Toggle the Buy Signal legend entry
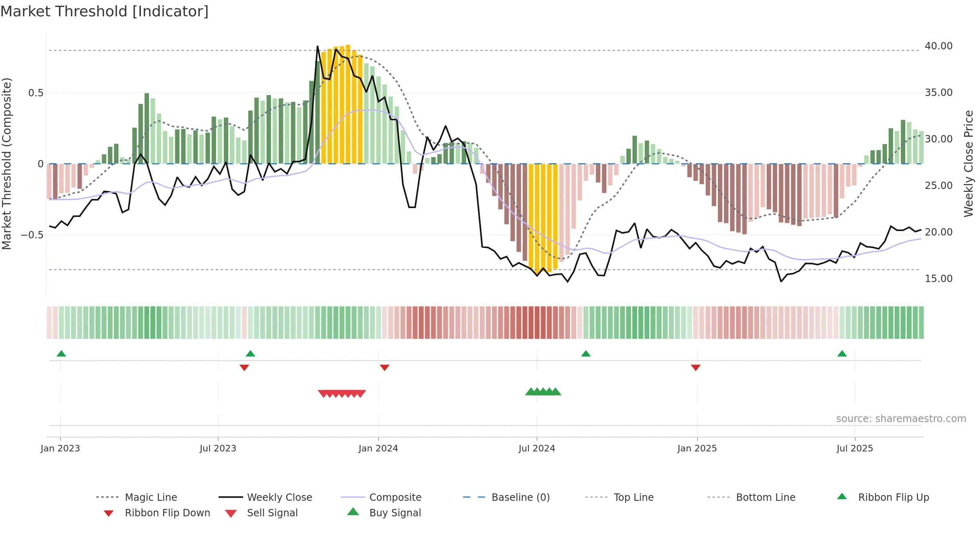980x551 pixels. (x=384, y=513)
